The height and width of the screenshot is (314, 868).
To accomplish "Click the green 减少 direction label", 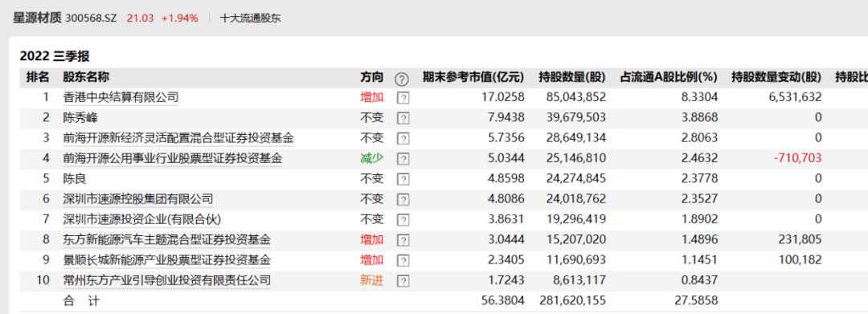I will tap(372, 159).
